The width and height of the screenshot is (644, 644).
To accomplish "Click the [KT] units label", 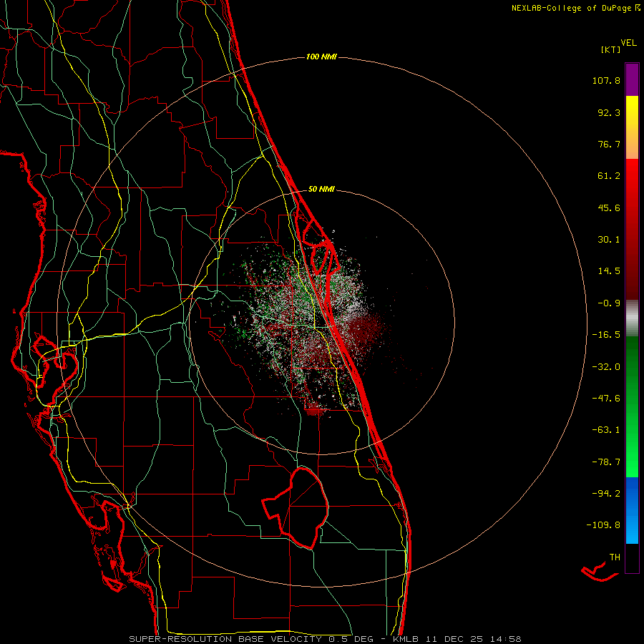I will (x=610, y=49).
